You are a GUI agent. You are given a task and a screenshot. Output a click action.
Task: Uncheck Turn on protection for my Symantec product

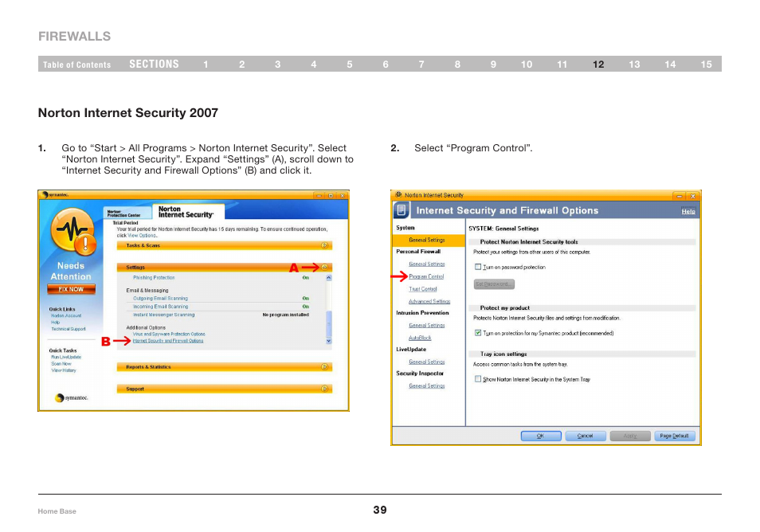click(478, 333)
